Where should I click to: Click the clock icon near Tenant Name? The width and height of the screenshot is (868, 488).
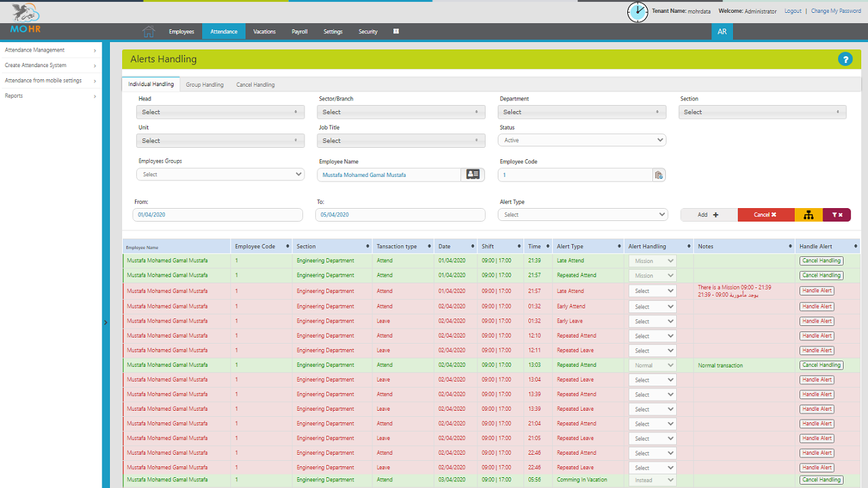[x=637, y=12]
